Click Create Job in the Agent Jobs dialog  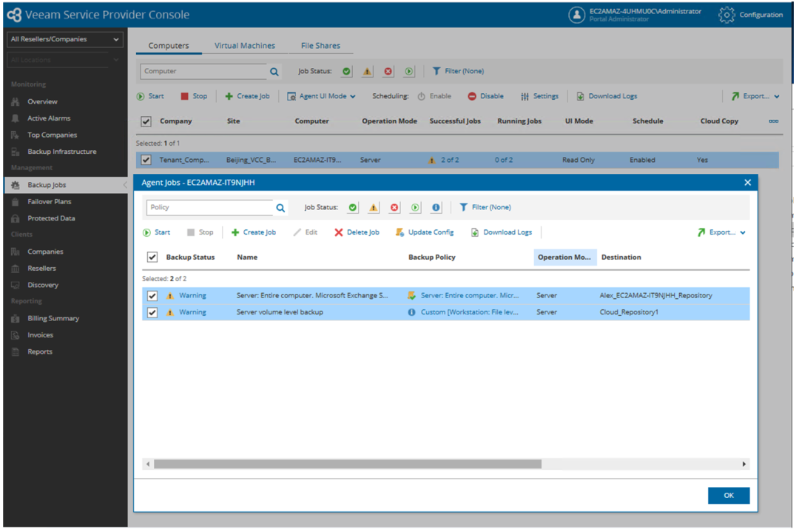(254, 232)
